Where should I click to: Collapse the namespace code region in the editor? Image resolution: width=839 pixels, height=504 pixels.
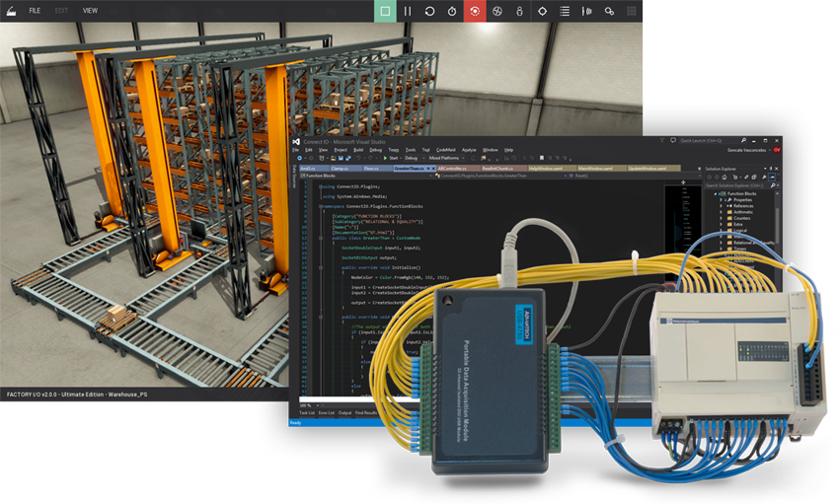click(321, 206)
